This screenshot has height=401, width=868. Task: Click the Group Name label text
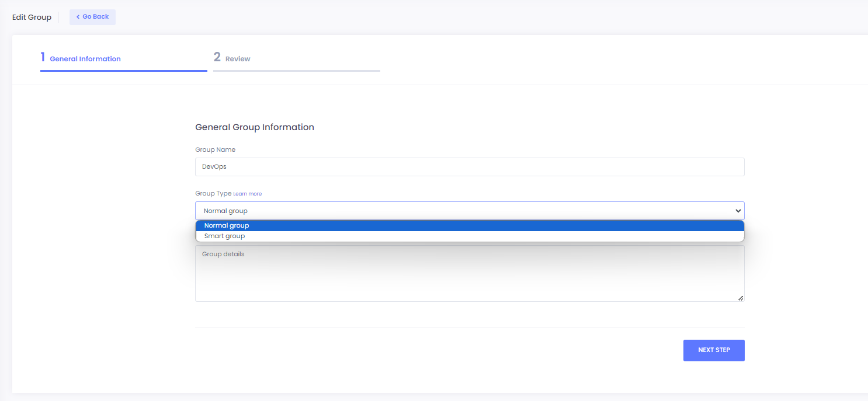pos(215,150)
